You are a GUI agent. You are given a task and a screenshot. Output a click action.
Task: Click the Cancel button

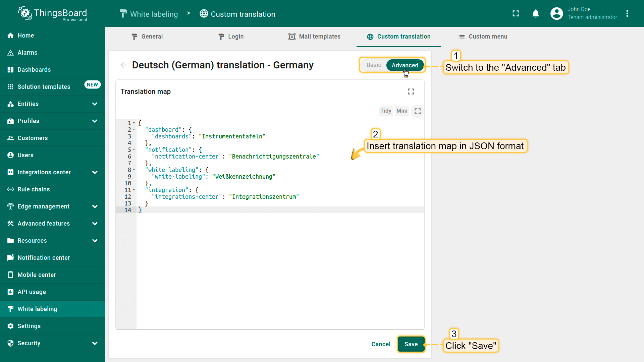pos(381,344)
